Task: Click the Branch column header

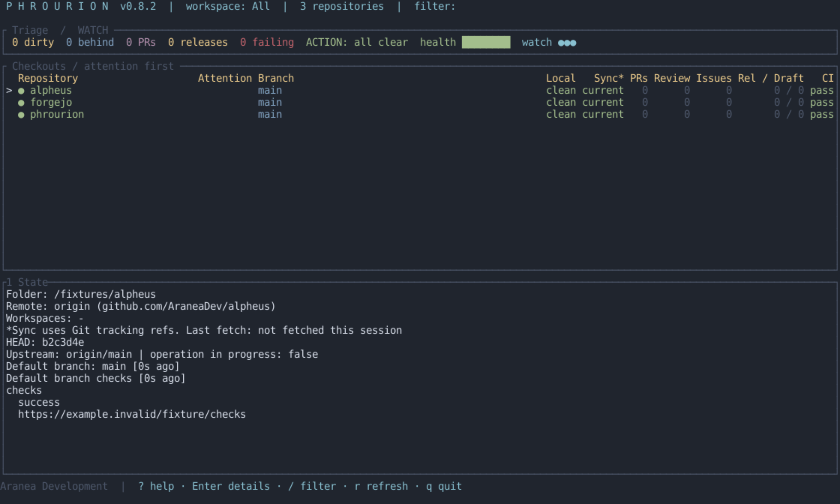Action: (275, 78)
